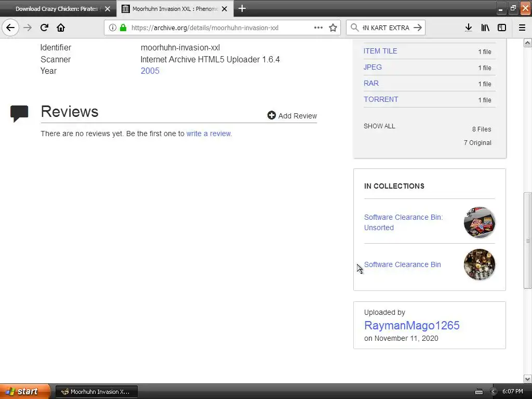Bookmark this page with the star
This screenshot has height=399, width=532.
(333, 28)
